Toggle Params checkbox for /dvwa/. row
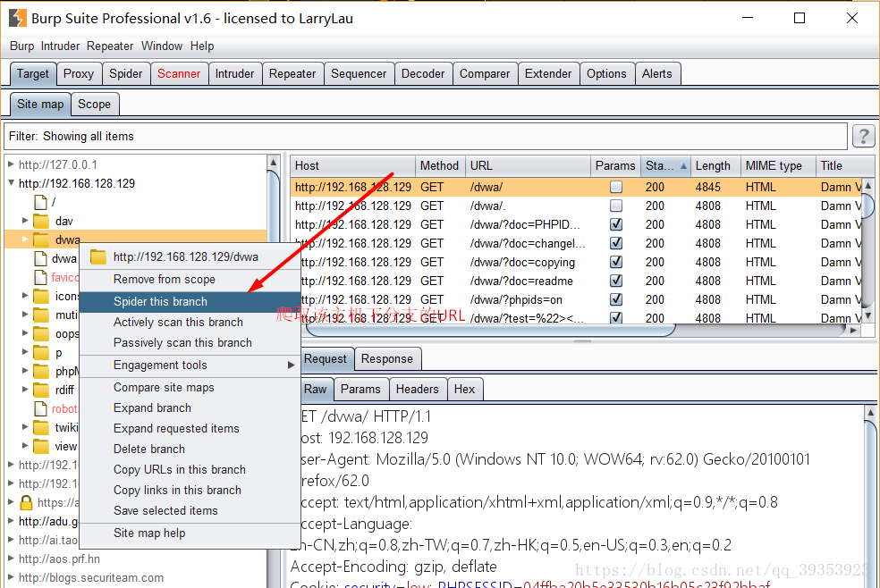Screen dimensions: 880x588 [x=615, y=206]
